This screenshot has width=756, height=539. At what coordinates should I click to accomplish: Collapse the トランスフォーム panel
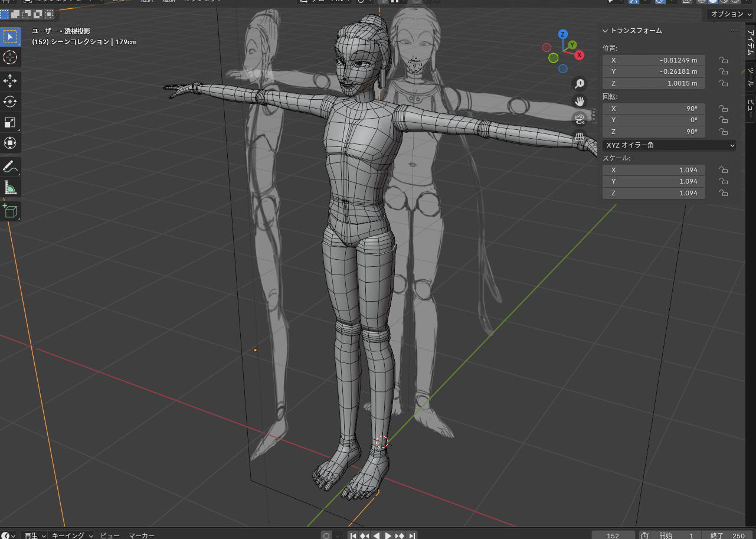click(606, 31)
